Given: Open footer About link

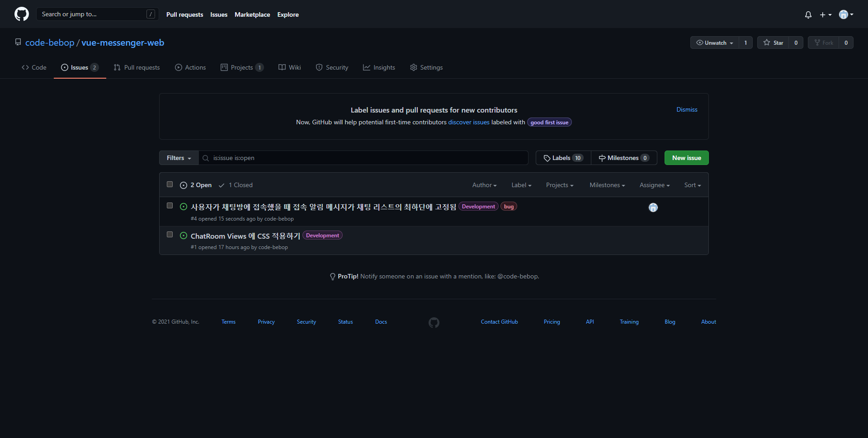Looking at the screenshot, I should click(708, 322).
